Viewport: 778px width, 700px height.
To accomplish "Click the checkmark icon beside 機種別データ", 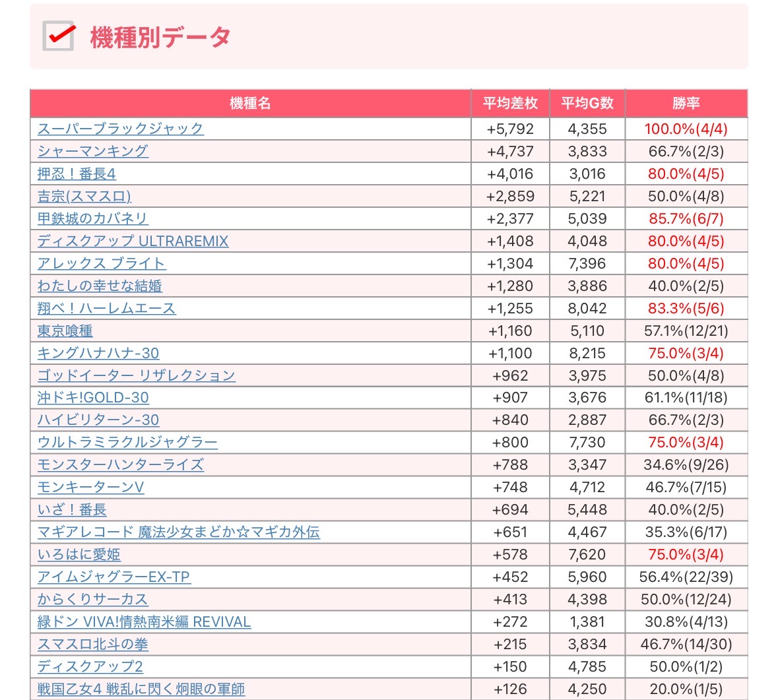I will tap(59, 36).
